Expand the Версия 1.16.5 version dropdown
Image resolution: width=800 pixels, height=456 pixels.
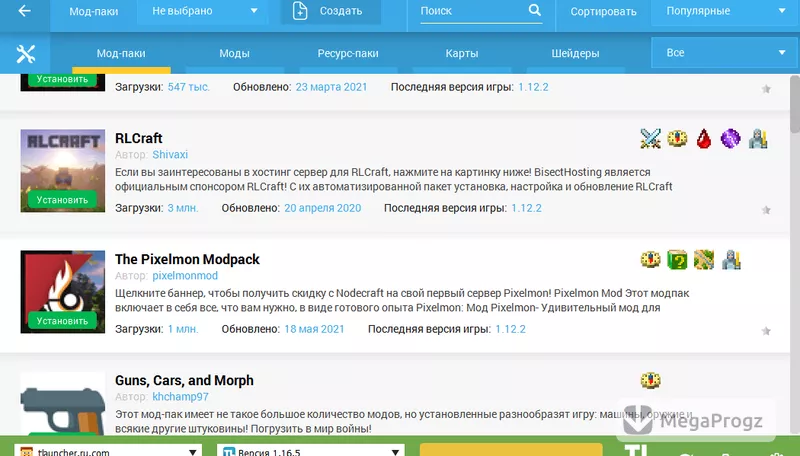[x=310, y=451]
